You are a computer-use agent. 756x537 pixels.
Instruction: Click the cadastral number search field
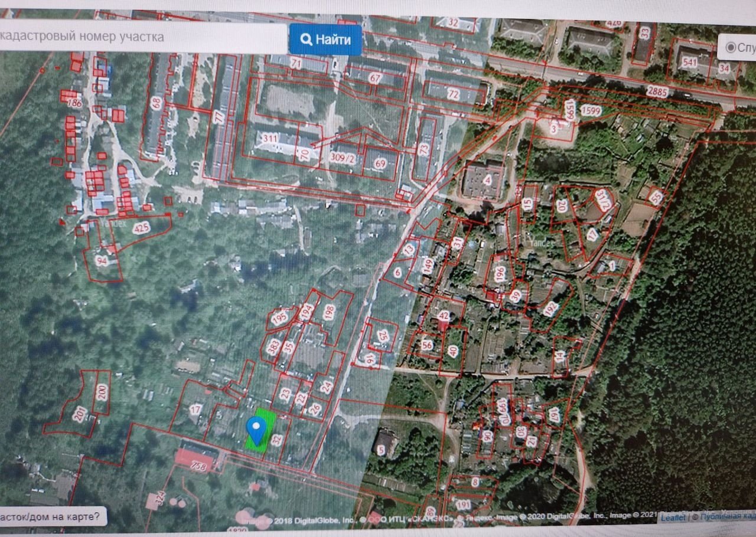click(x=142, y=38)
